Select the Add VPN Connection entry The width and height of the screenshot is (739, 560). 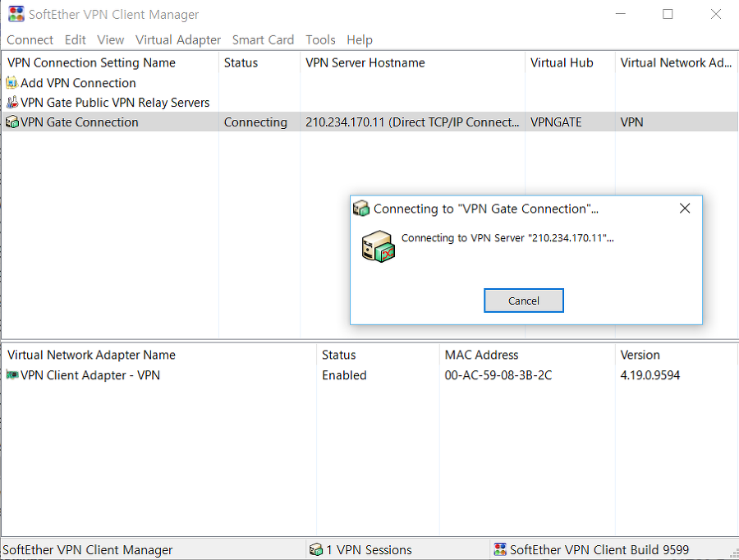point(78,83)
